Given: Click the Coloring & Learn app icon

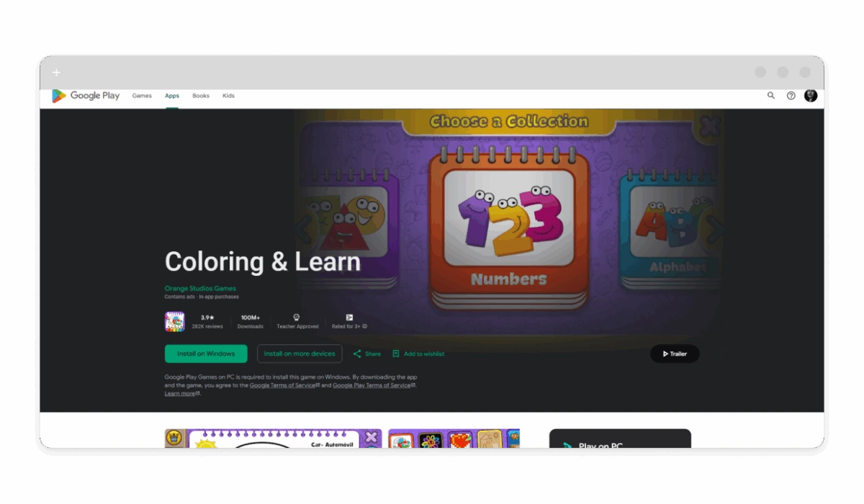Looking at the screenshot, I should point(174,321).
